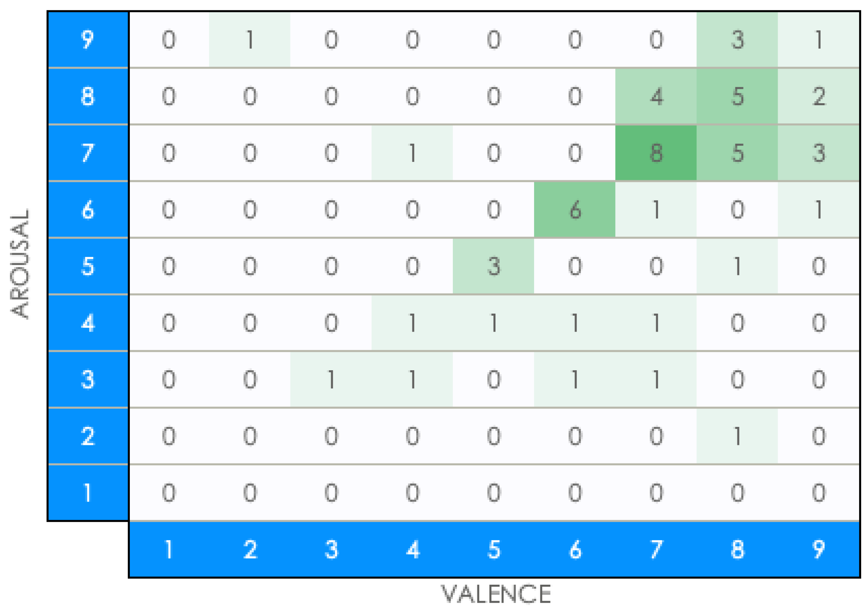
Task: Click the VALENCE axis label
Action: 496,594
